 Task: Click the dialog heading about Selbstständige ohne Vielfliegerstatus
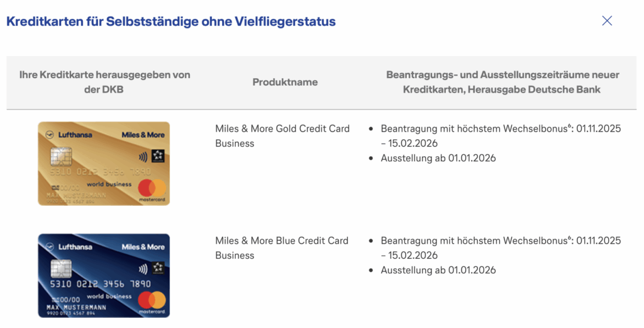pyautogui.click(x=171, y=21)
